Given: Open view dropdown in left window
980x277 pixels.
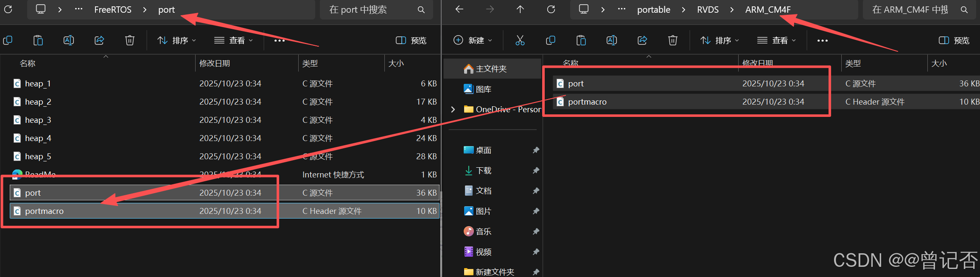Looking at the screenshot, I should (x=233, y=40).
